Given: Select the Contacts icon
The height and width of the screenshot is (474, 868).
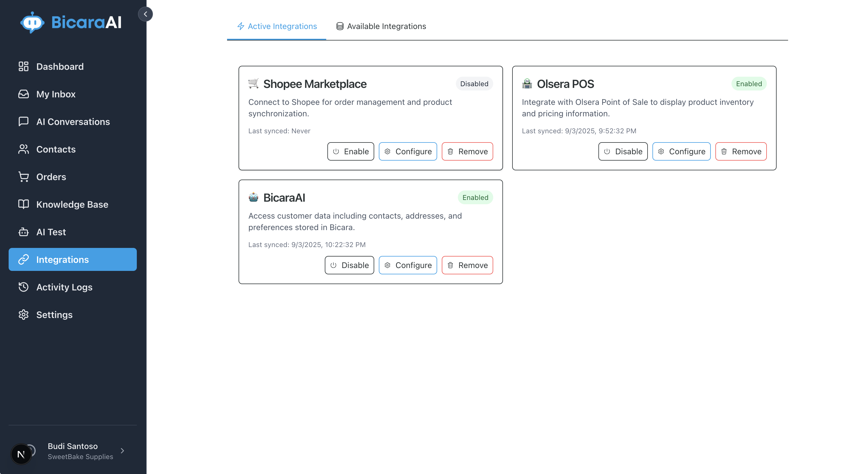Looking at the screenshot, I should [x=23, y=149].
